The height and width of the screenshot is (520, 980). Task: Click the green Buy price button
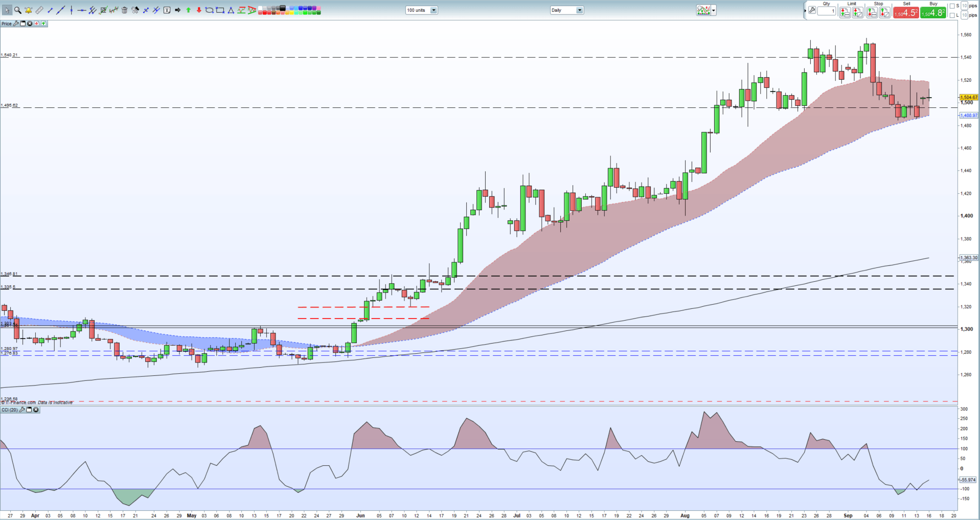(933, 12)
